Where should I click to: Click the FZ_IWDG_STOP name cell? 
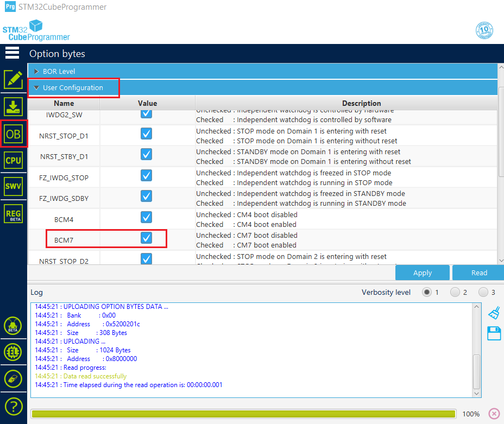(x=64, y=178)
